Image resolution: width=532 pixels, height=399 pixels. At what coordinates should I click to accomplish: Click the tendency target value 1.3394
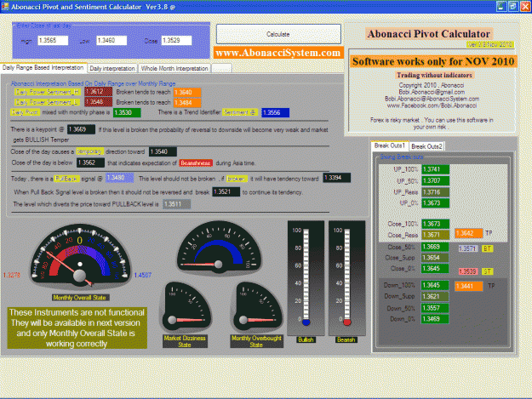336,178
